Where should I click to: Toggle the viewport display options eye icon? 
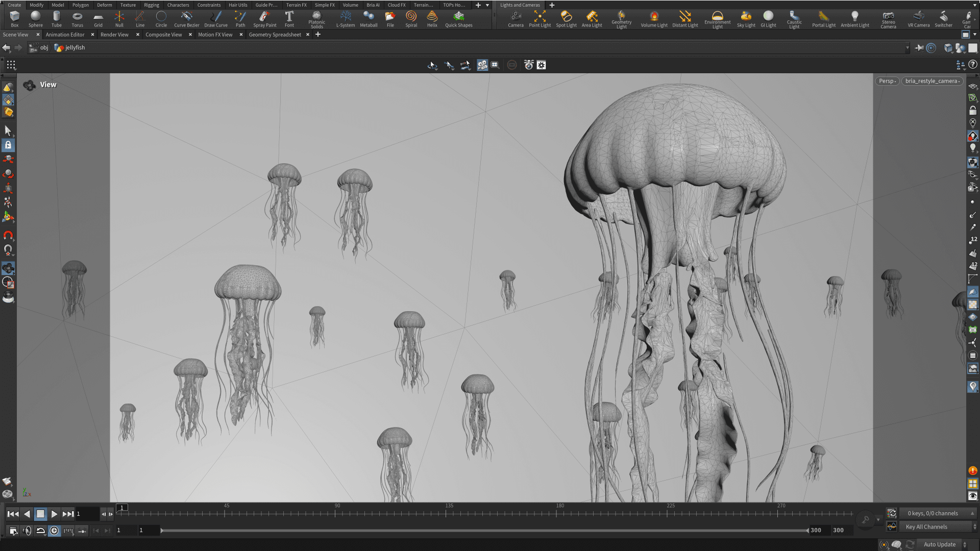(x=973, y=496)
